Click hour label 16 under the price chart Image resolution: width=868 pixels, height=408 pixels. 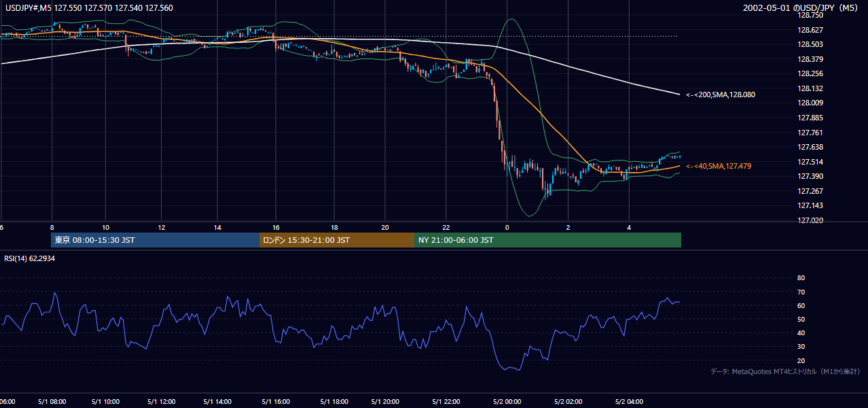[x=276, y=227]
